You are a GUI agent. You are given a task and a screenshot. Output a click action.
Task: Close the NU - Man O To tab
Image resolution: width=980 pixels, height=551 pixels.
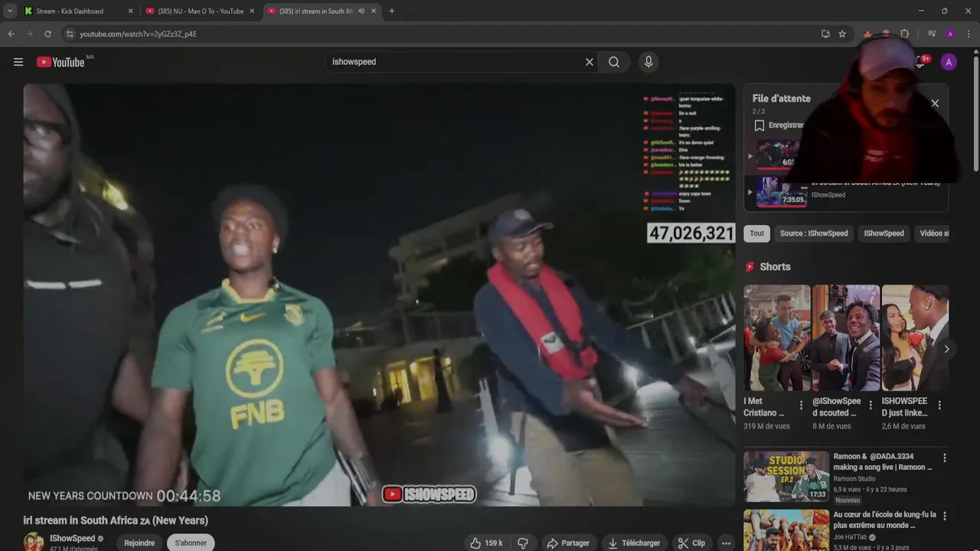pyautogui.click(x=252, y=11)
